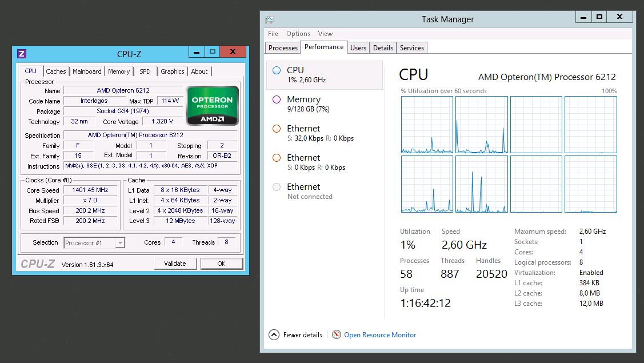Screen dimensions: 644x363
Task: Click the Level 3 cache 12 MBytes value
Action: coord(181,221)
